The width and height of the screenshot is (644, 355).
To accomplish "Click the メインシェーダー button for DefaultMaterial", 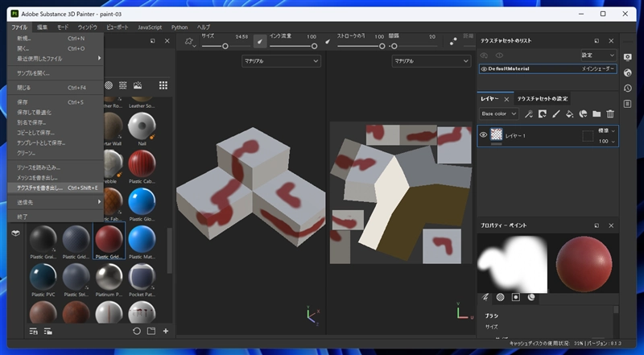I will (598, 69).
